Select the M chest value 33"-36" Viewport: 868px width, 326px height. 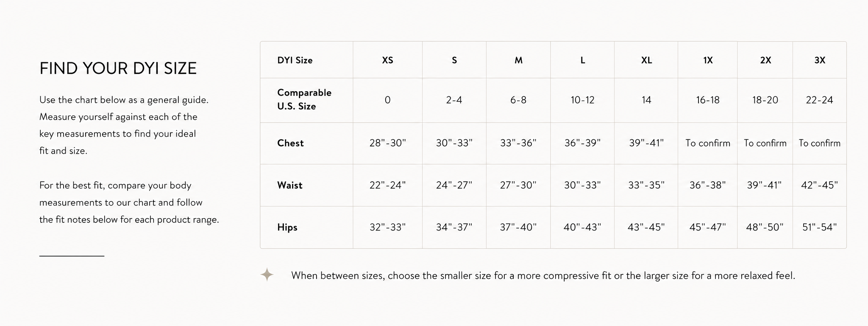[518, 143]
